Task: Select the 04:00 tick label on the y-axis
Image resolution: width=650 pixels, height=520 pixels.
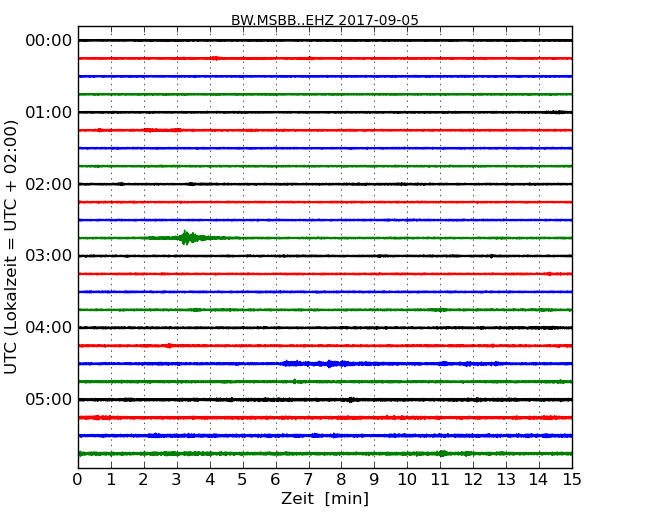Action: [49, 328]
